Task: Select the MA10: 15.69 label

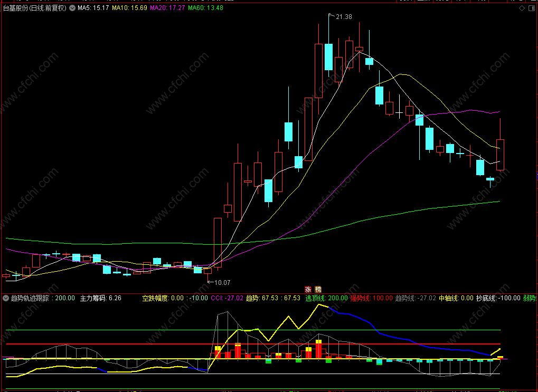Action: 129,8
